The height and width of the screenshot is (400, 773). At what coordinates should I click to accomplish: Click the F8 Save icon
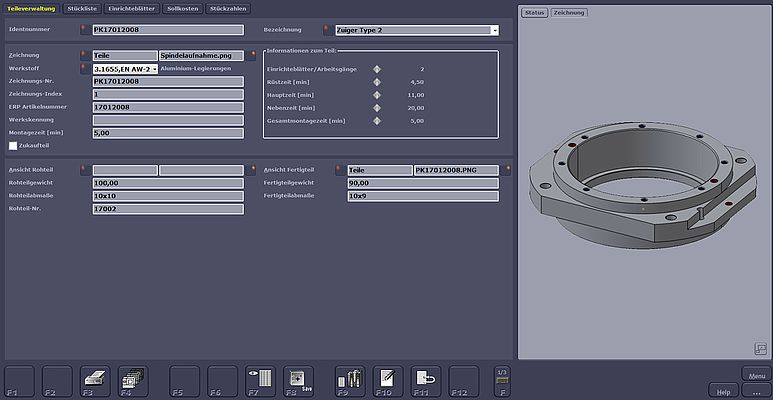tap(298, 380)
